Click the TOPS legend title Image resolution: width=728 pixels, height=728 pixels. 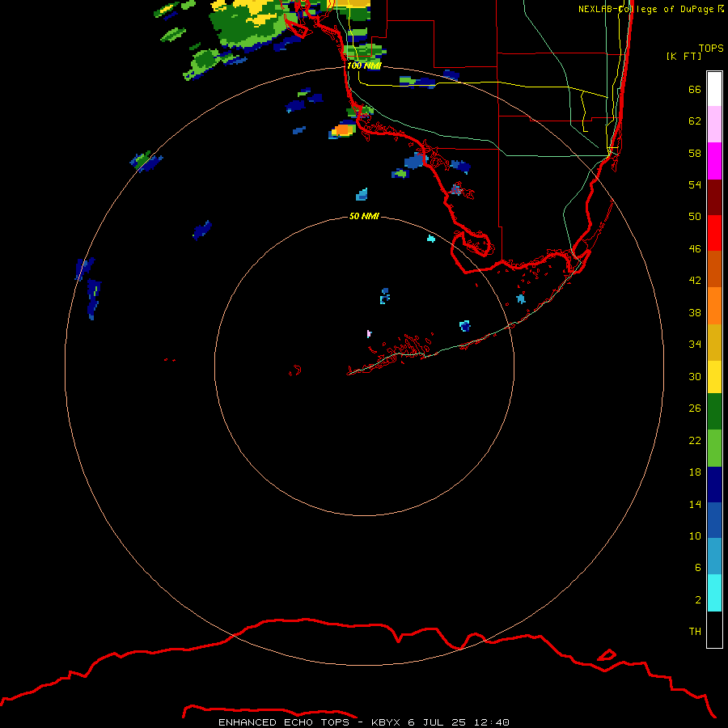pyautogui.click(x=711, y=48)
